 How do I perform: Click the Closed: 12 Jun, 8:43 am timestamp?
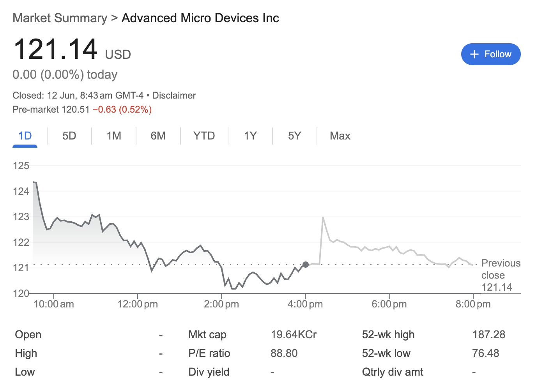coord(78,95)
